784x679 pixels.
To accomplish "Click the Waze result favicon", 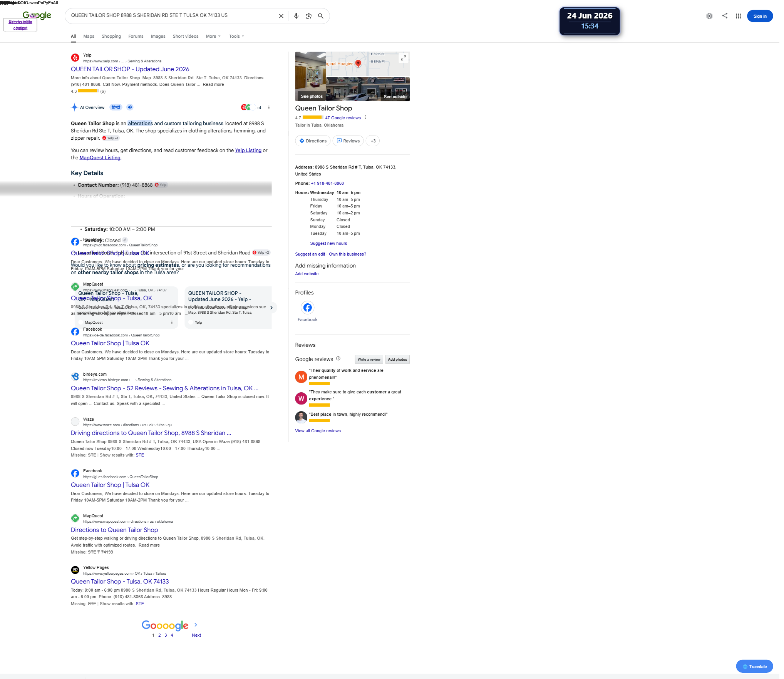I will click(x=75, y=421).
